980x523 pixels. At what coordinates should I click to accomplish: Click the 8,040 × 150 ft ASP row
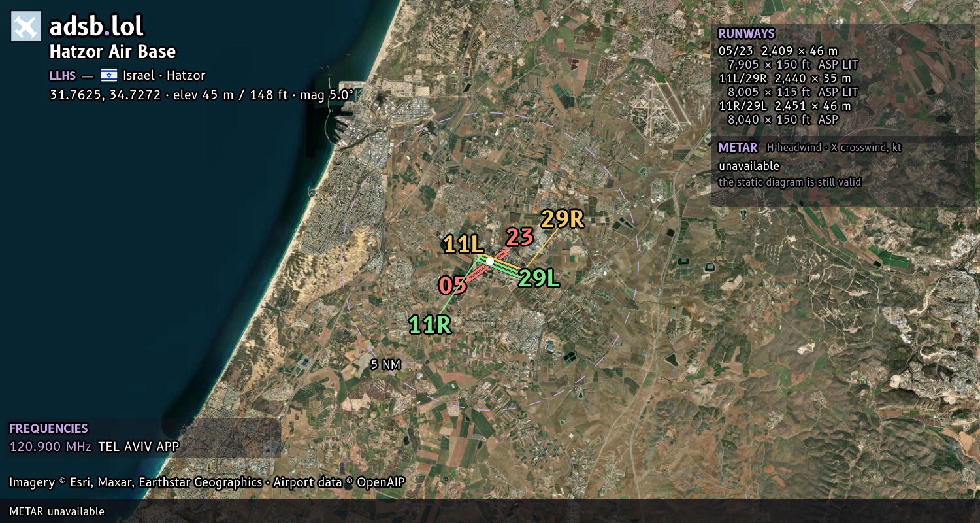[x=783, y=120]
